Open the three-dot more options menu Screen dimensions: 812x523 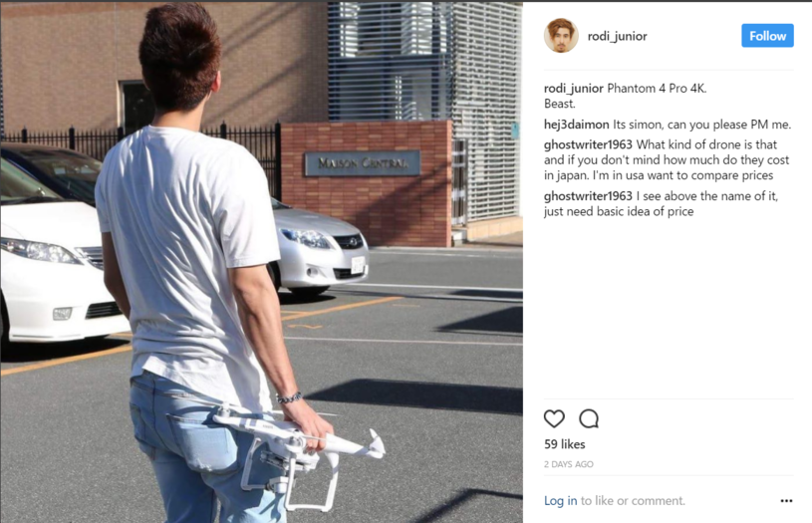pos(786,501)
